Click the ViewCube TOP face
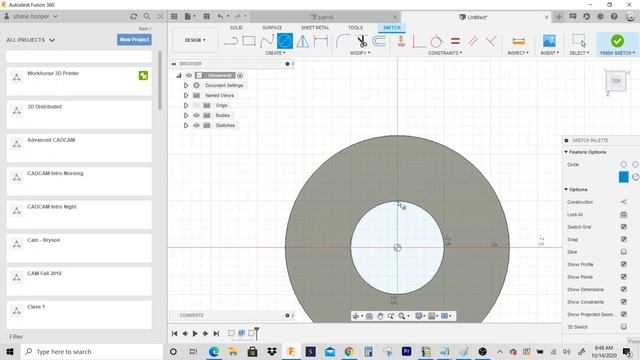Image resolution: width=640 pixels, height=360 pixels. click(616, 81)
